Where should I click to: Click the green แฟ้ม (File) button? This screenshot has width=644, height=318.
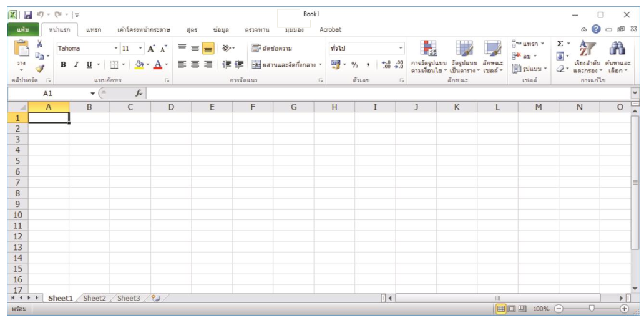(x=23, y=29)
